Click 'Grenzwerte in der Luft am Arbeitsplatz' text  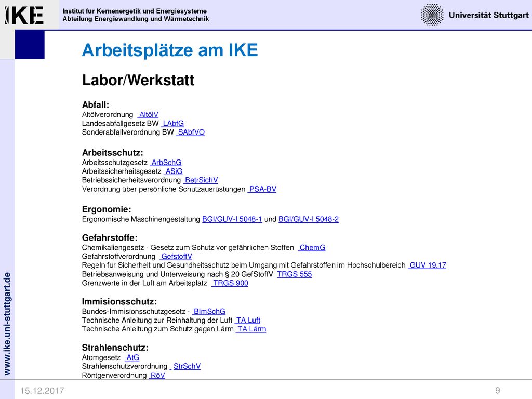click(144, 283)
